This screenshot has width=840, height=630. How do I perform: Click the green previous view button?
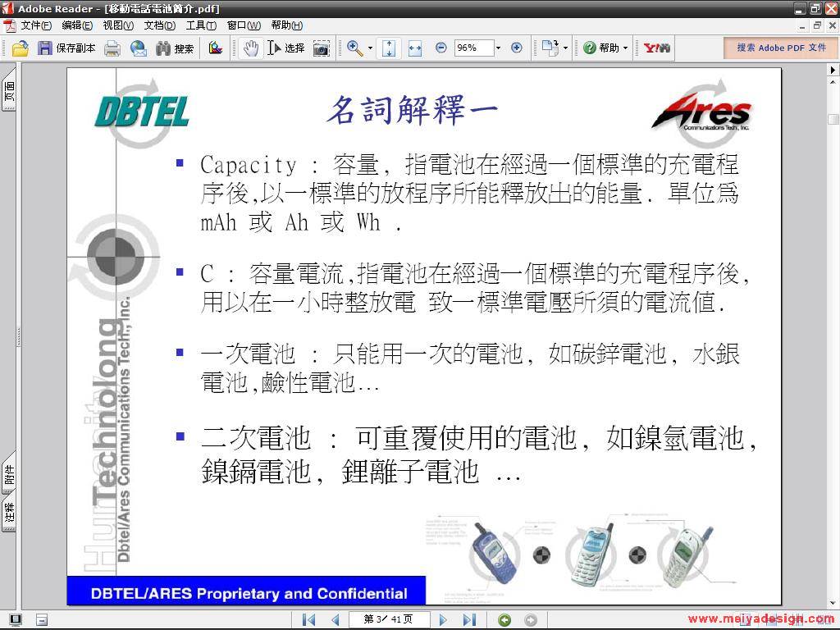[504, 620]
